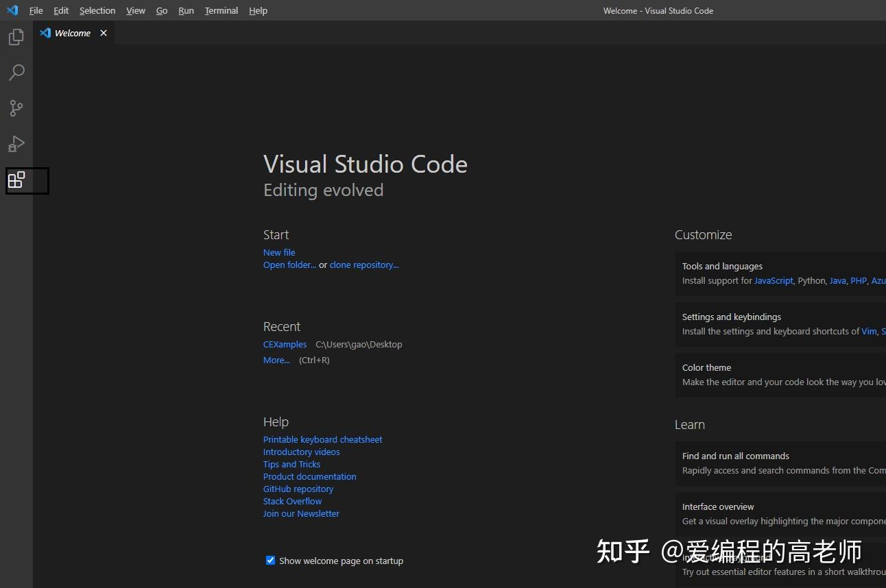
Task: Open the Go menu
Action: click(x=162, y=10)
